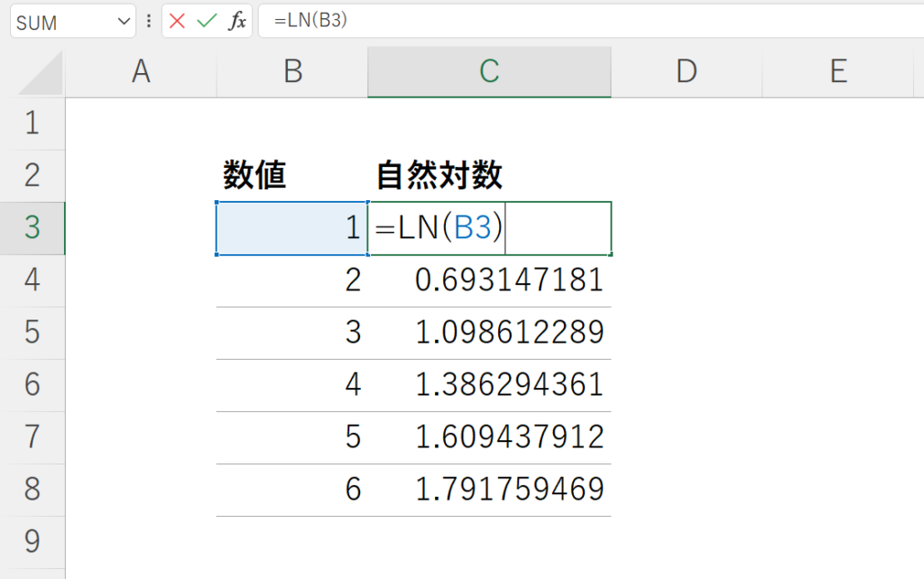Select row 3 header
Image resolution: width=924 pixels, height=579 pixels.
tap(32, 228)
